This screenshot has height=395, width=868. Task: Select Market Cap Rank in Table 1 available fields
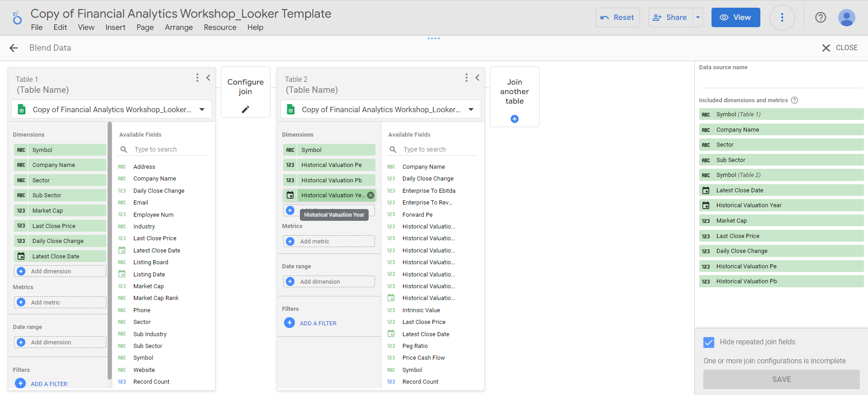tap(156, 298)
